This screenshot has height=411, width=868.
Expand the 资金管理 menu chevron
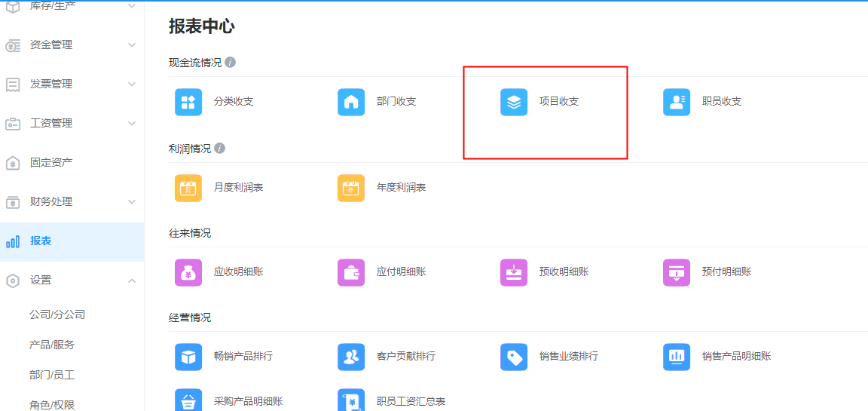[x=132, y=45]
